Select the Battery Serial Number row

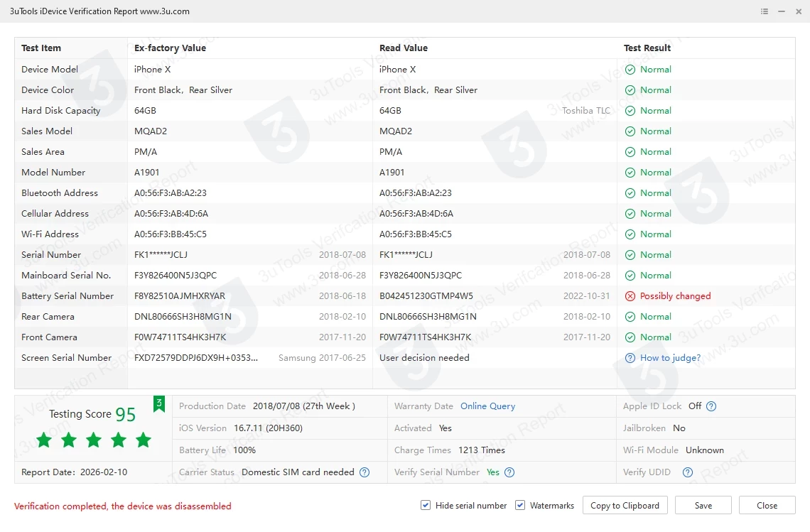pyautogui.click(x=67, y=296)
